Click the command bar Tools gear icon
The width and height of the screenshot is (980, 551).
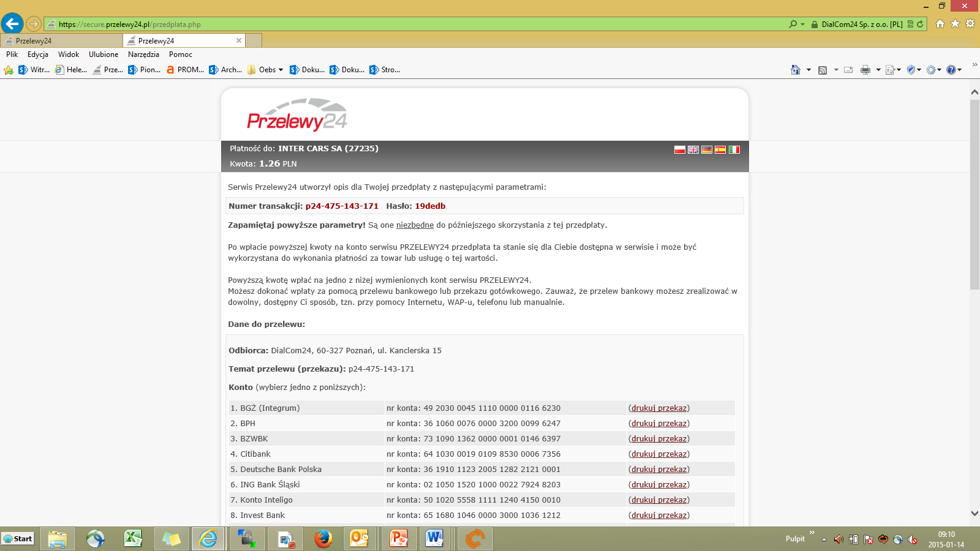931,70
